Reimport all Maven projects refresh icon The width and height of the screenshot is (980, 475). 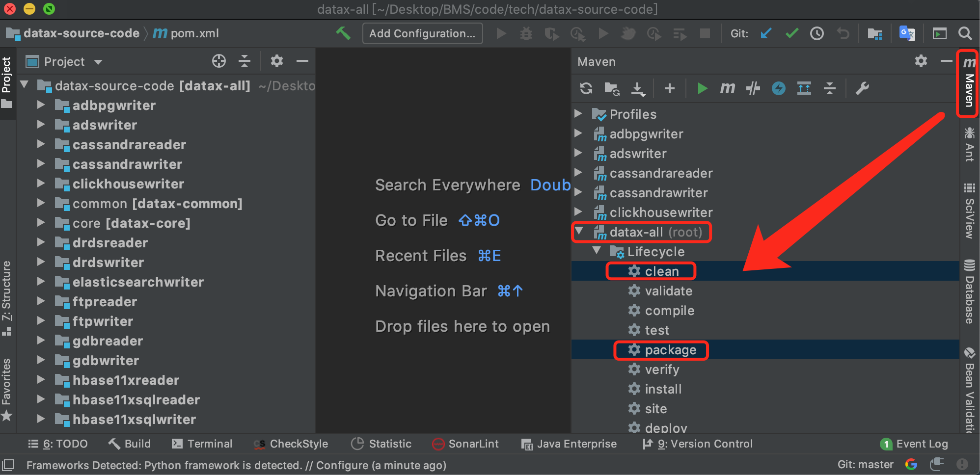click(586, 88)
